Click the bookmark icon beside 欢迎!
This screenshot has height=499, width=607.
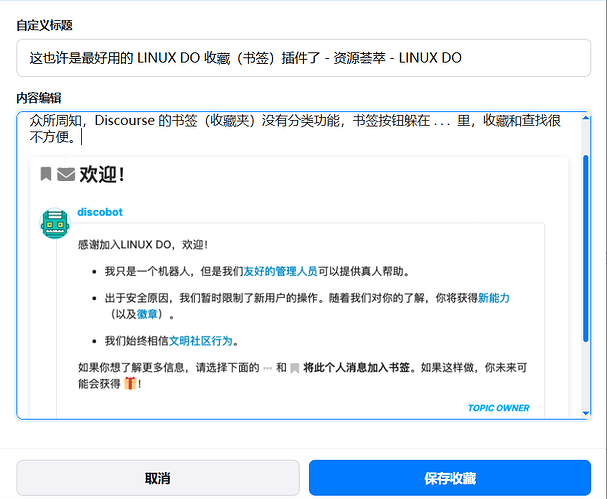pos(46,174)
